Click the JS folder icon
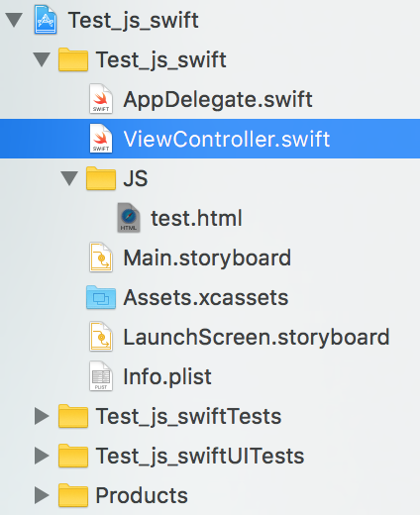 [x=101, y=178]
